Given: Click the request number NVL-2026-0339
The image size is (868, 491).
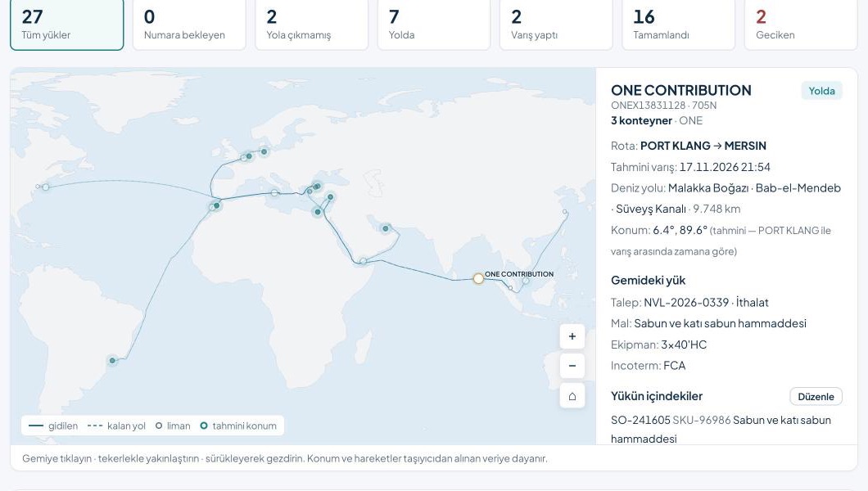Looking at the screenshot, I should coord(686,303).
